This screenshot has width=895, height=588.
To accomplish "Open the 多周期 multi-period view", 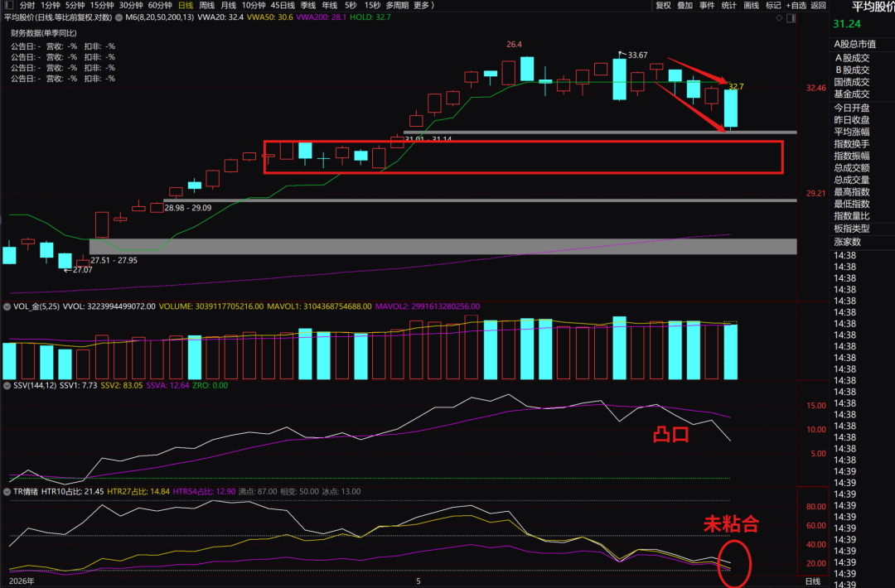I will coord(397,5).
